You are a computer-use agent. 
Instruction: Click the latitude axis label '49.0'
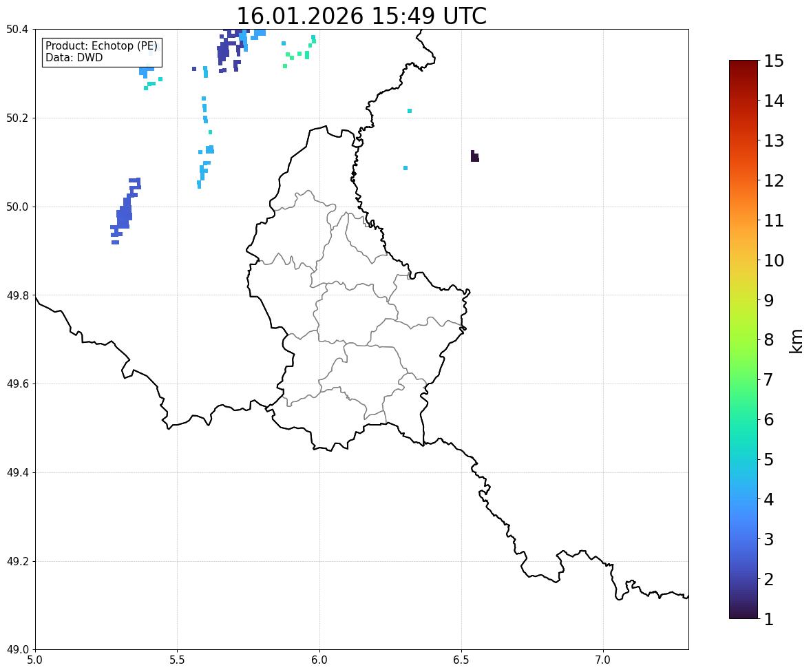click(x=17, y=650)
